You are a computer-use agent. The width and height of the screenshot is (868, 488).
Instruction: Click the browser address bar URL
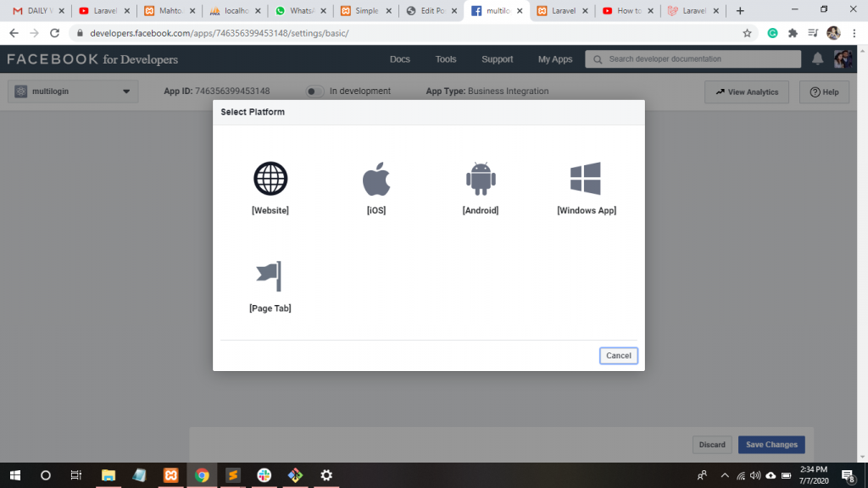220,33
